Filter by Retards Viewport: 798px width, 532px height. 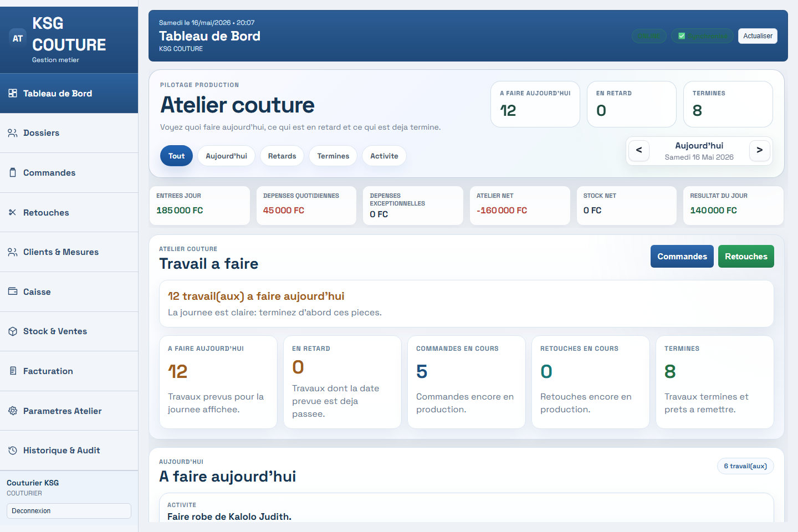(282, 156)
